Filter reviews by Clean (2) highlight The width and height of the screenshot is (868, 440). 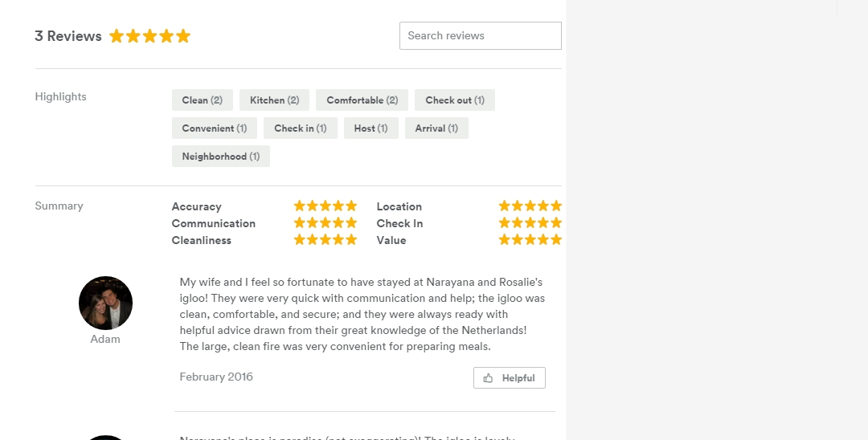(202, 100)
